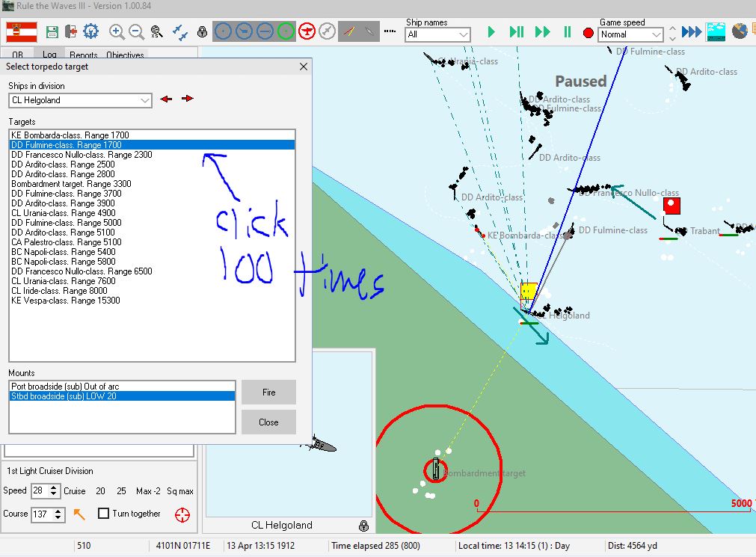Click the magnifier x5 zoom icon
The image size is (756, 557).
[156, 32]
